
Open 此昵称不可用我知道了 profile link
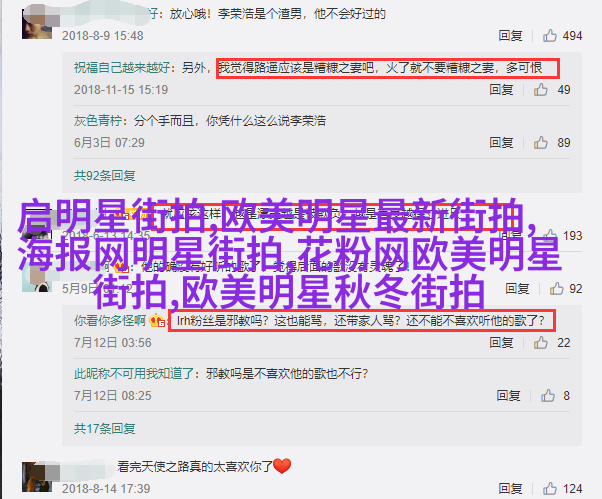[x=134, y=373]
